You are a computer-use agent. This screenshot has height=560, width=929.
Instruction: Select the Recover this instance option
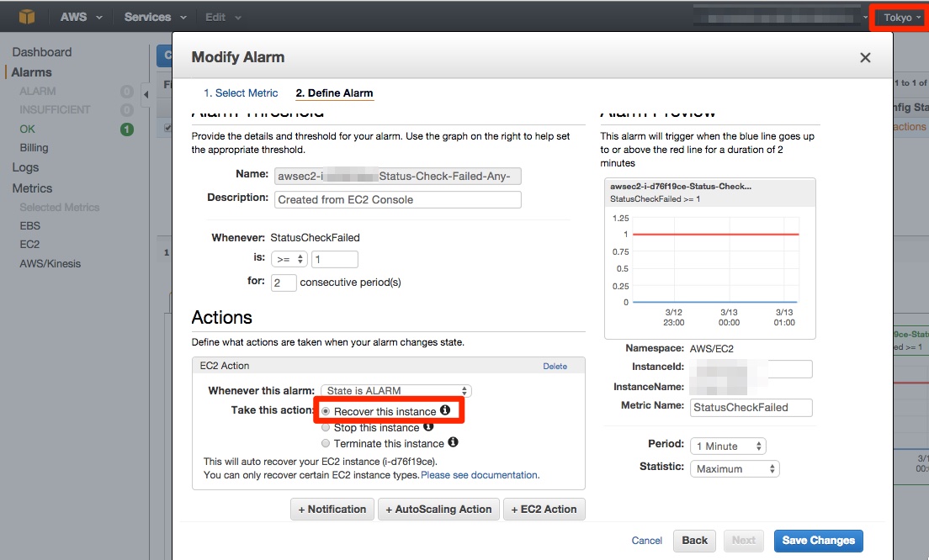(x=326, y=410)
